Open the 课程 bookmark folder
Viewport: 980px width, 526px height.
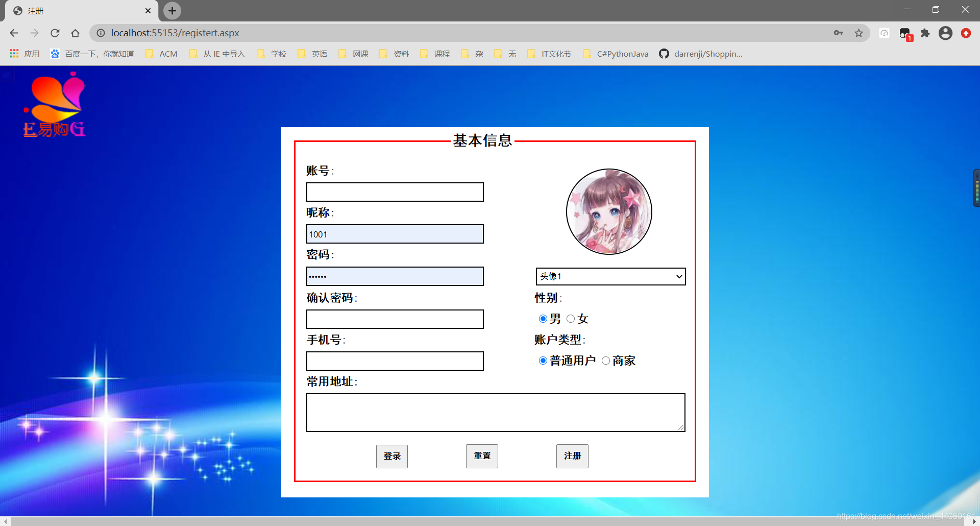435,54
